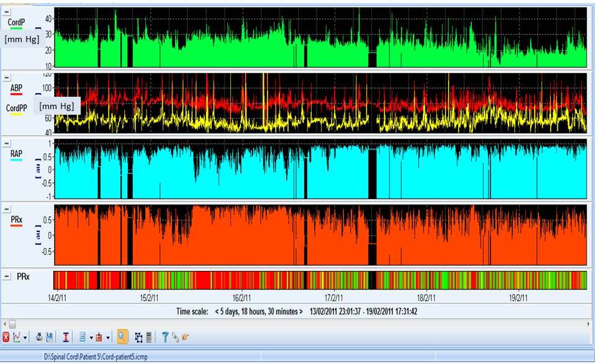Click the line chart icon in toolbar
The height and width of the screenshot is (364, 596).
click(x=17, y=337)
